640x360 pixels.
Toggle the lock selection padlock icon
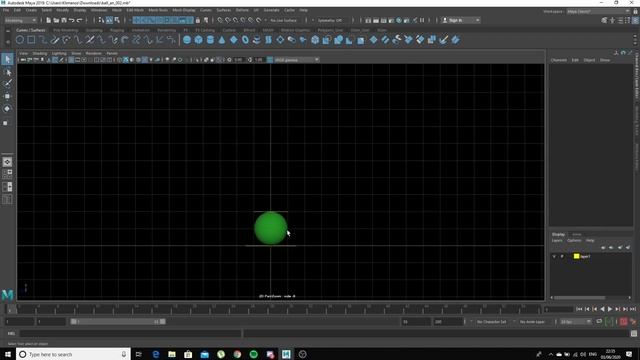[x=198, y=20]
